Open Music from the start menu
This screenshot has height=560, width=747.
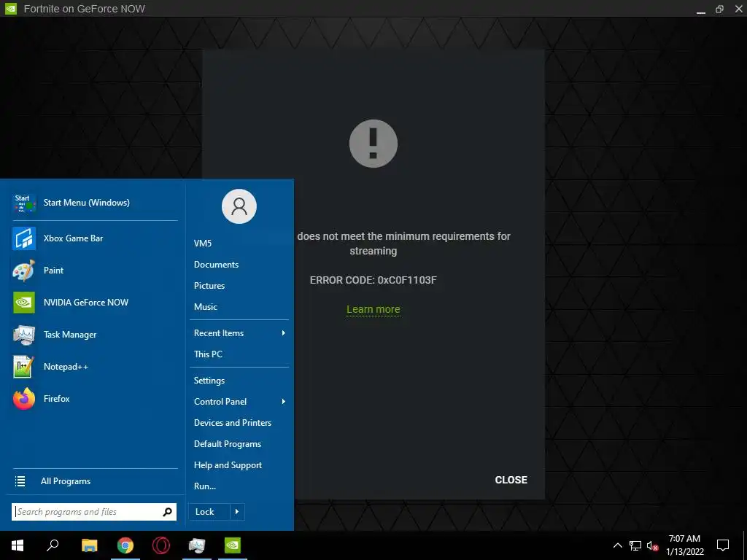coord(205,307)
